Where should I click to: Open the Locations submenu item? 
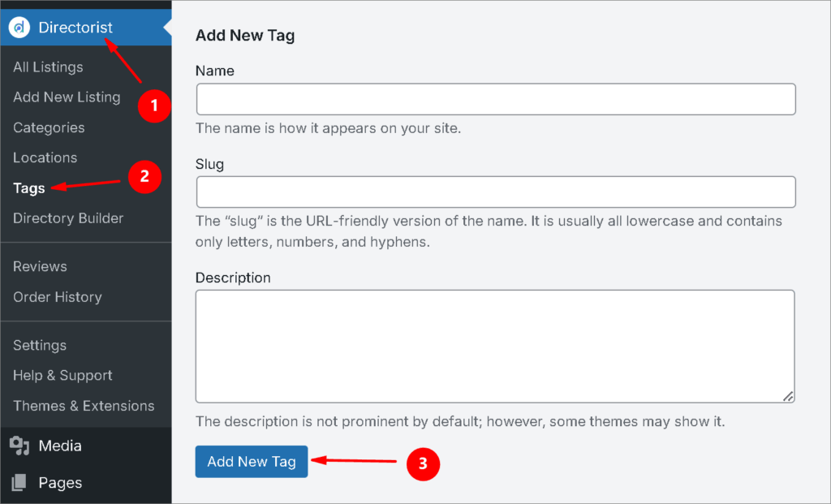pos(45,157)
